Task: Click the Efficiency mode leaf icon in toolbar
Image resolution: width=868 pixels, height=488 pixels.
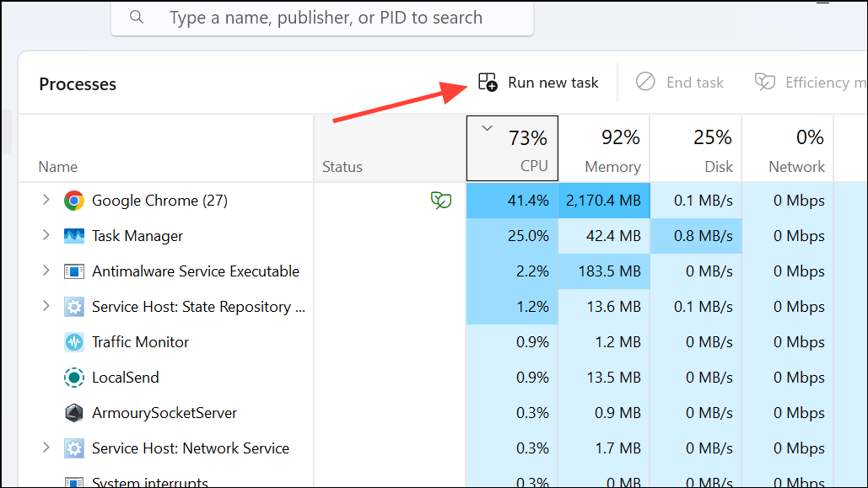Action: 764,82
